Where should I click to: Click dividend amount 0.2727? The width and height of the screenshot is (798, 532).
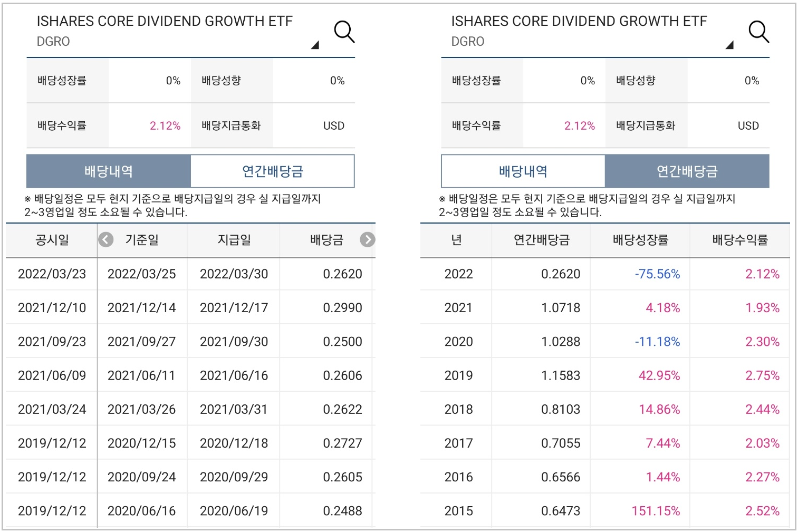342,443
